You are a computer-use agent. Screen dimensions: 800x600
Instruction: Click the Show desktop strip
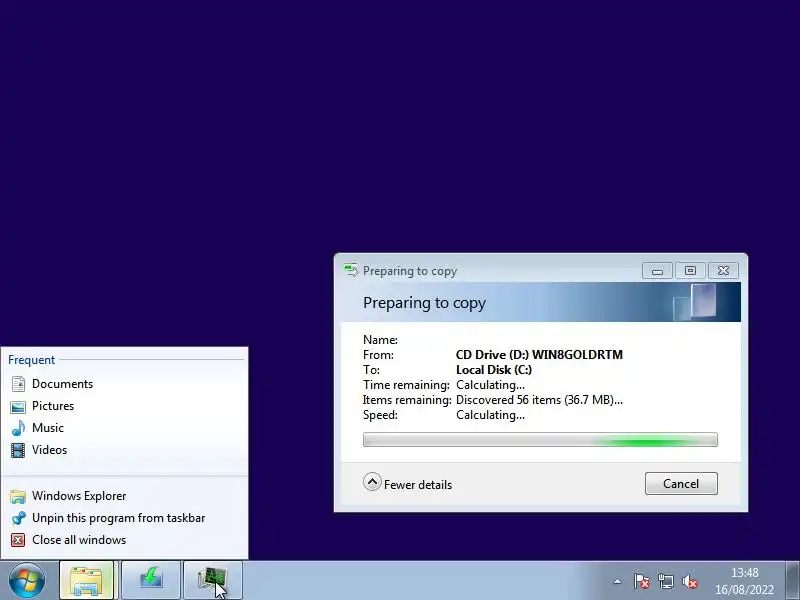click(792, 581)
